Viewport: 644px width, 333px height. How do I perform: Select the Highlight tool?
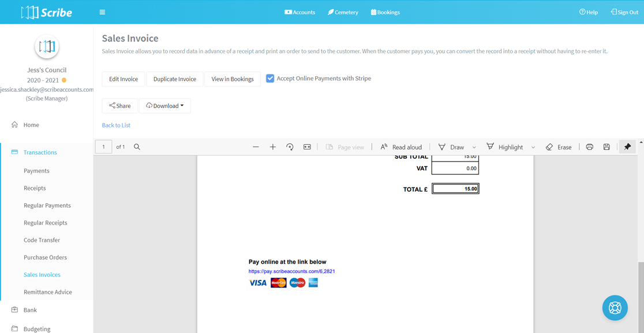(x=505, y=147)
